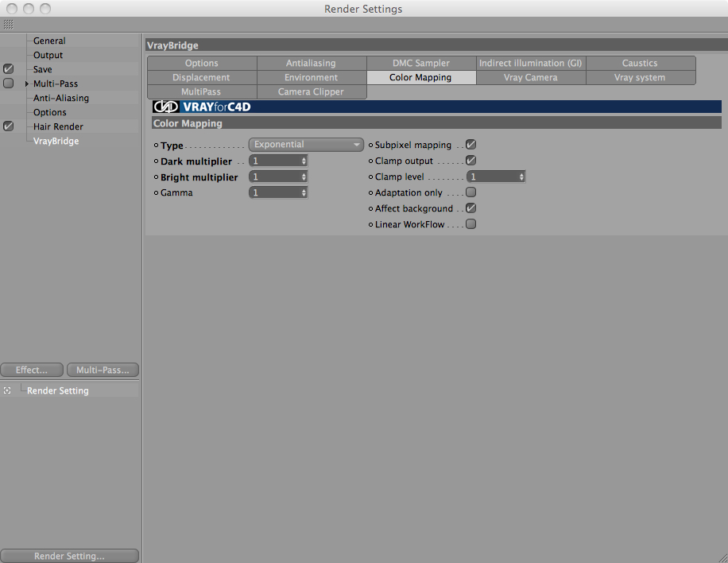Open the Type dropdown showing Exponential
The height and width of the screenshot is (563, 728).
[306, 145]
